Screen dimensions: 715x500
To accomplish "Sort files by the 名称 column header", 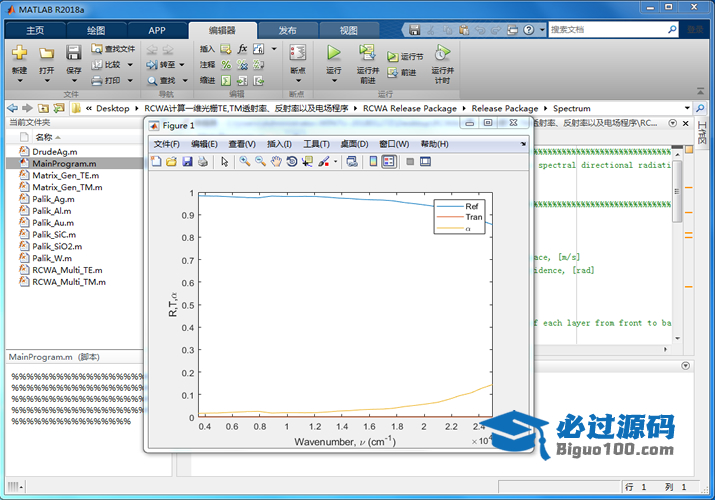I will pos(44,137).
